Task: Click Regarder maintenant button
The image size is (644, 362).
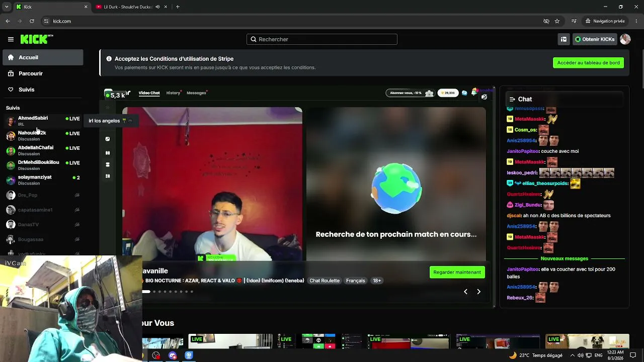Action: 457,272
